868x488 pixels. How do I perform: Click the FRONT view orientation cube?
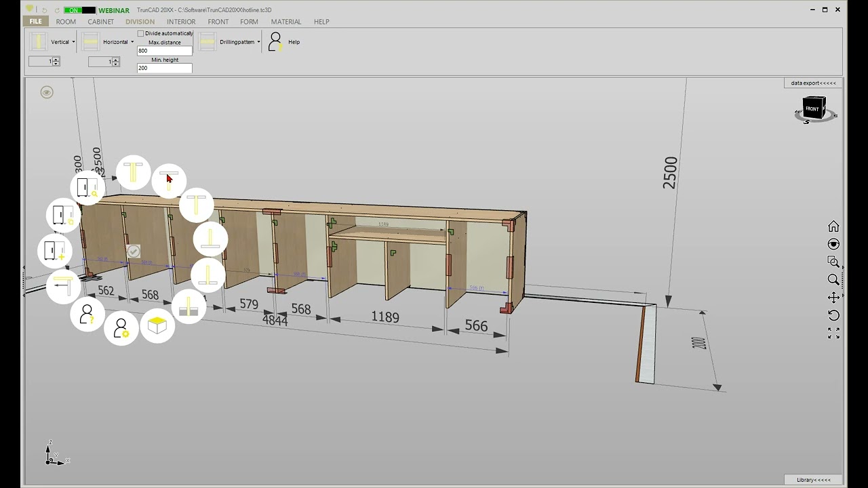(x=812, y=108)
